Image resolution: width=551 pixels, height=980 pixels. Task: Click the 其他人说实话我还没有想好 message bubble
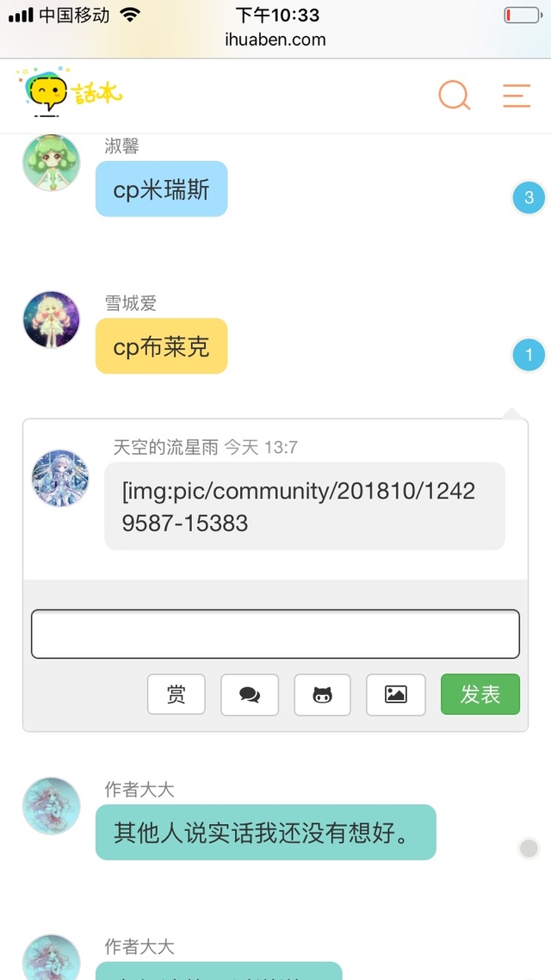pyautogui.click(x=265, y=832)
